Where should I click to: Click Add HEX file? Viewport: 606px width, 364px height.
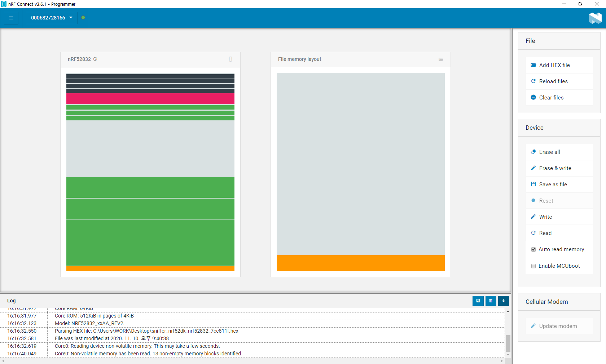click(x=559, y=65)
